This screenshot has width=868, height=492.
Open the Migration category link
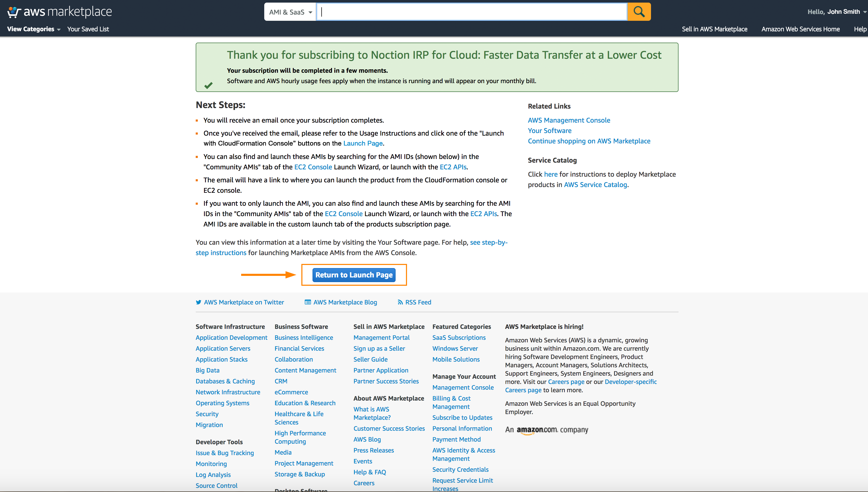[209, 425]
